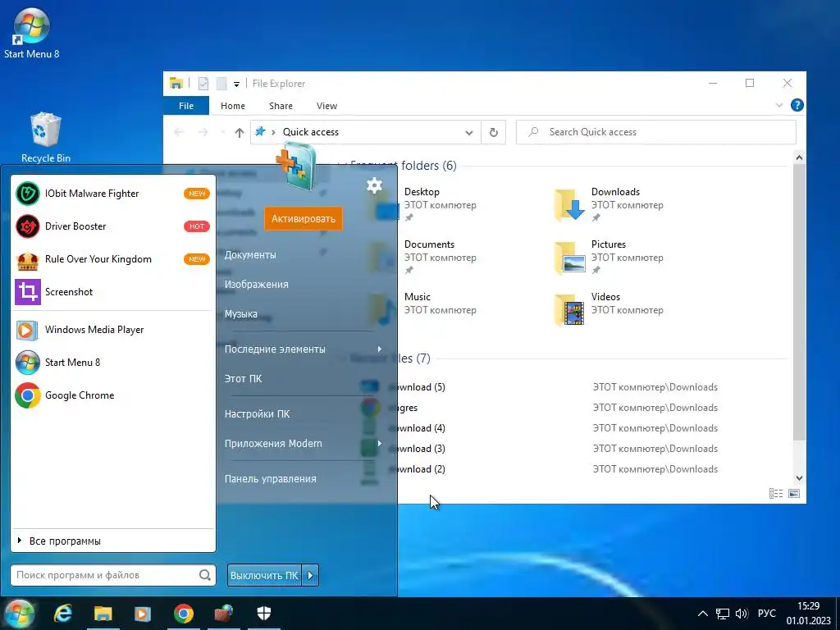Open Start Menu 8 desktop shortcut
The width and height of the screenshot is (840, 630).
pos(31,32)
